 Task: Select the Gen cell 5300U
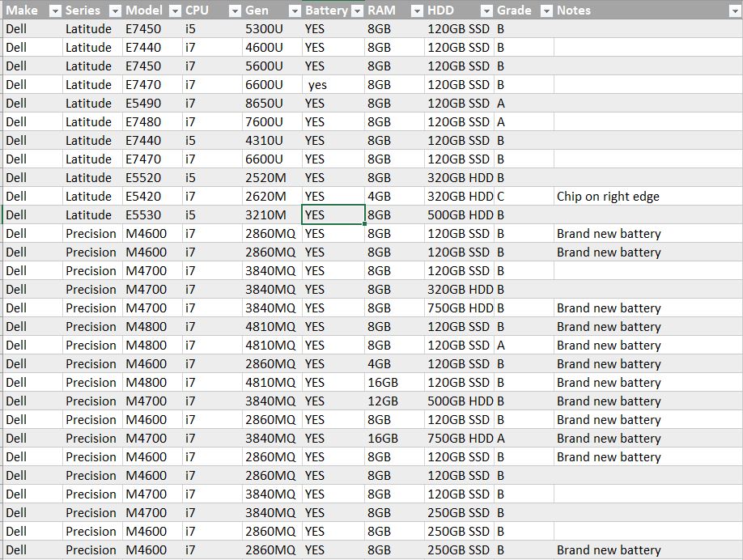[273, 29]
